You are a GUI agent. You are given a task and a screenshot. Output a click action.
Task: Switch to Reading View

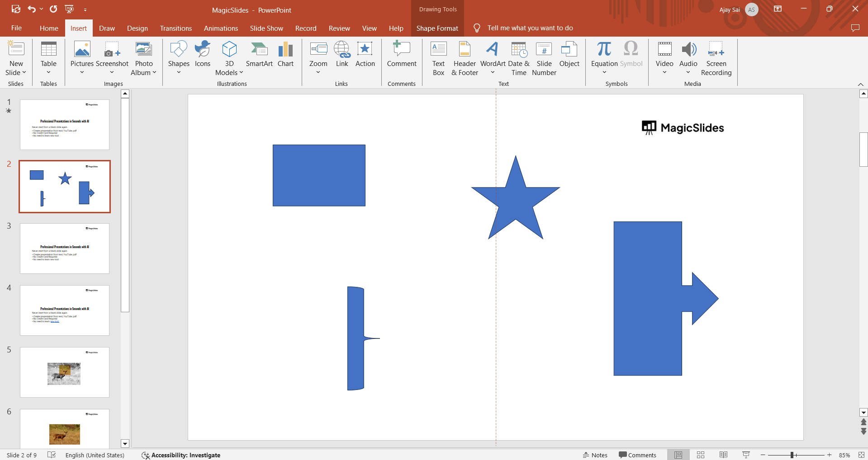click(x=723, y=455)
